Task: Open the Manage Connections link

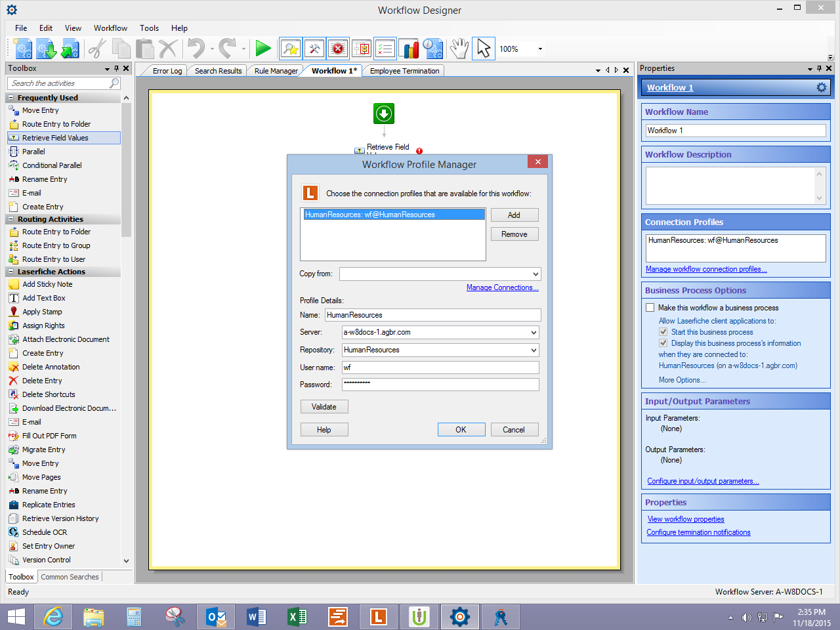Action: coord(502,287)
